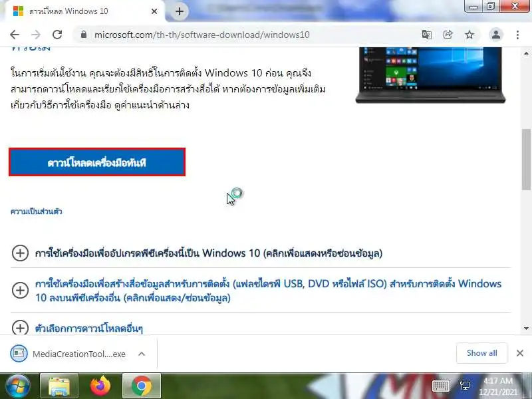Screen dimensions: 532x399
Task: Bookmark this page with the star icon
Action: [x=469, y=35]
